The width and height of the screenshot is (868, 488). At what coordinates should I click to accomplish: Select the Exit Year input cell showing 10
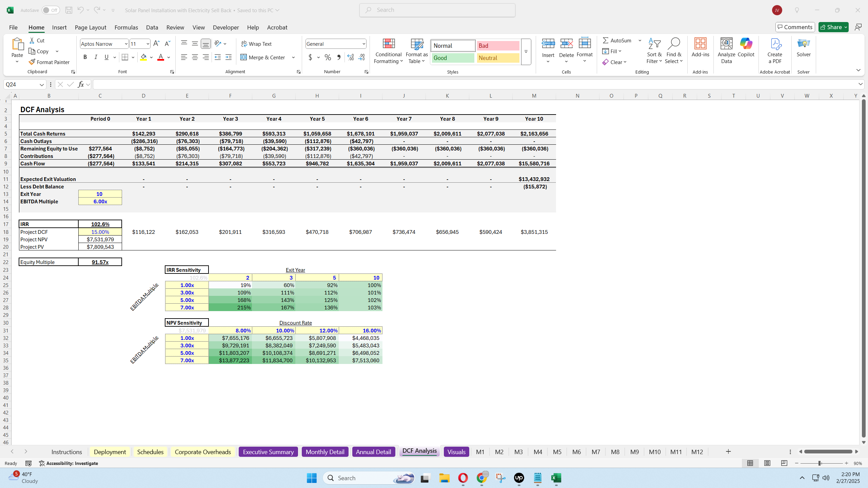click(x=100, y=194)
